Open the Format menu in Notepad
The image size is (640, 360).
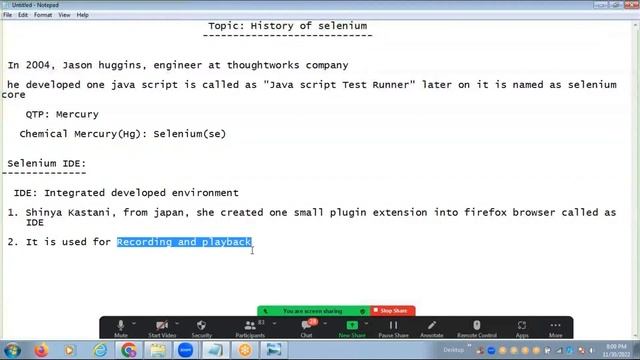pyautogui.click(x=43, y=15)
